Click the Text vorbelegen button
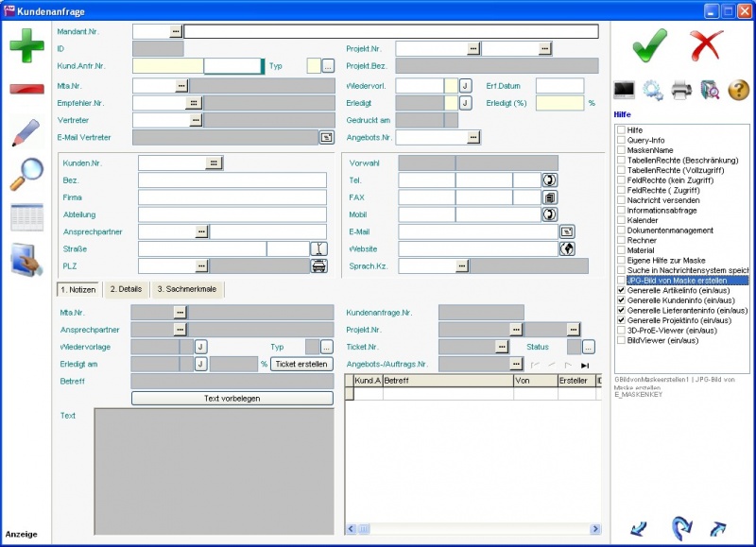 point(232,398)
